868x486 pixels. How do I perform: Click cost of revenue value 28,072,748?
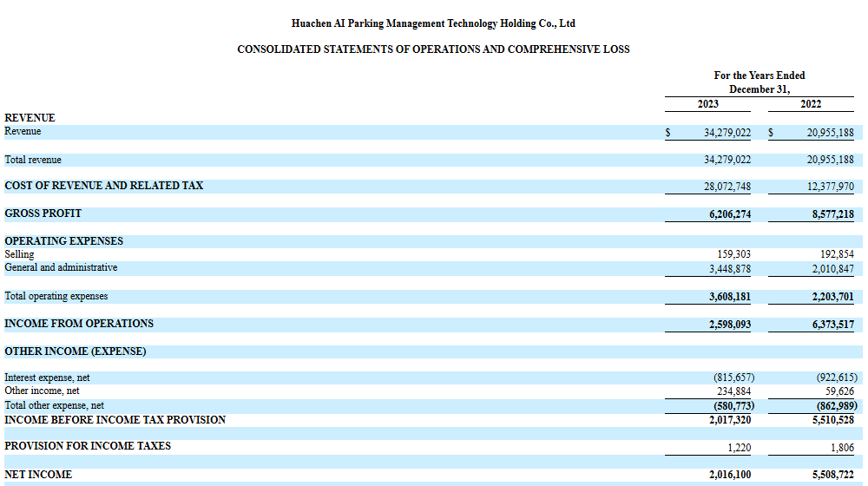pyautogui.click(x=727, y=187)
